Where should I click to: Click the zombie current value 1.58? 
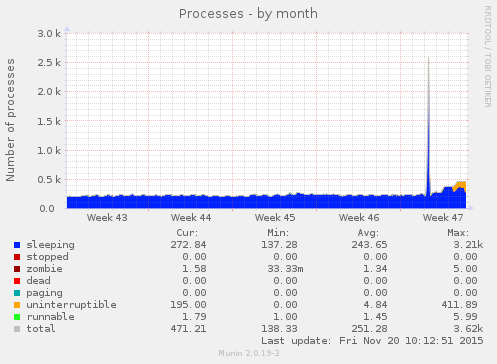194,269
